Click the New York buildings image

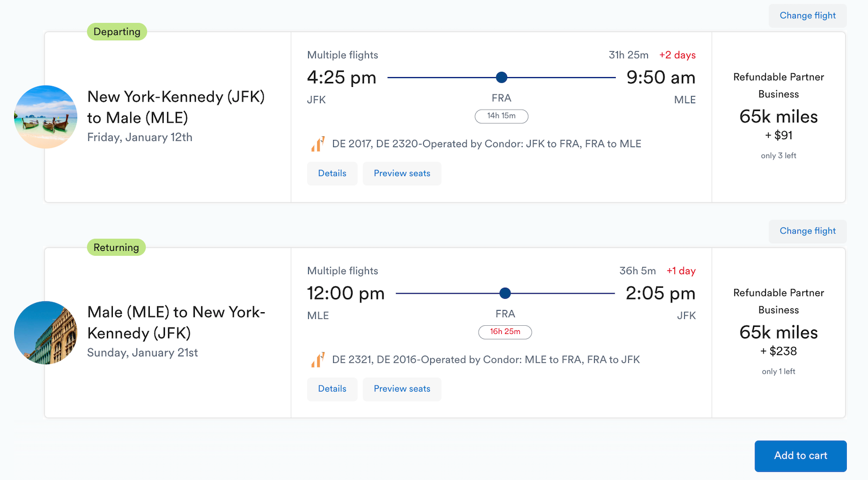tap(46, 333)
